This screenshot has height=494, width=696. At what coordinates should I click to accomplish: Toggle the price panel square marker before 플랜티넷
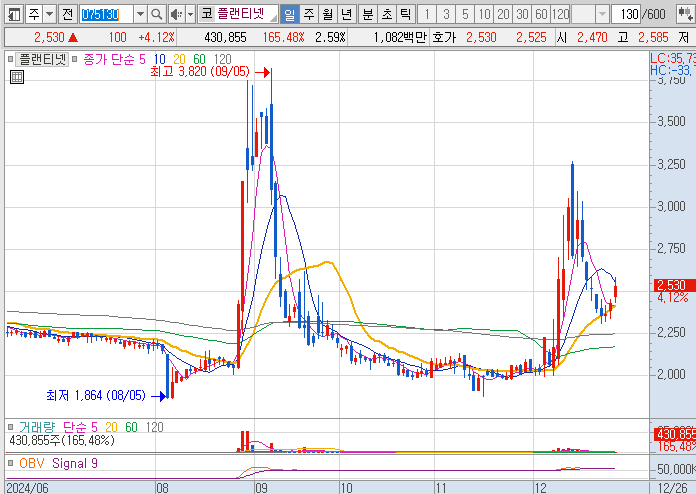pyautogui.click(x=10, y=59)
